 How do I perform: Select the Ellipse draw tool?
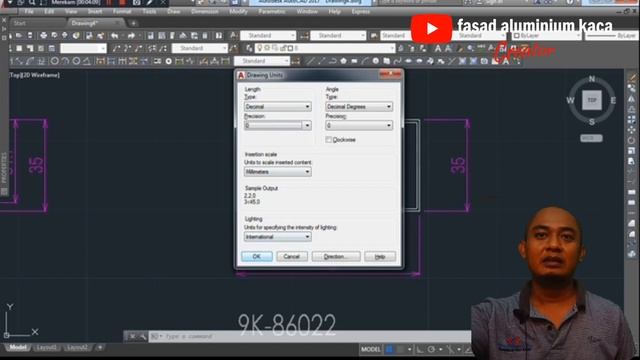(x=408, y=61)
